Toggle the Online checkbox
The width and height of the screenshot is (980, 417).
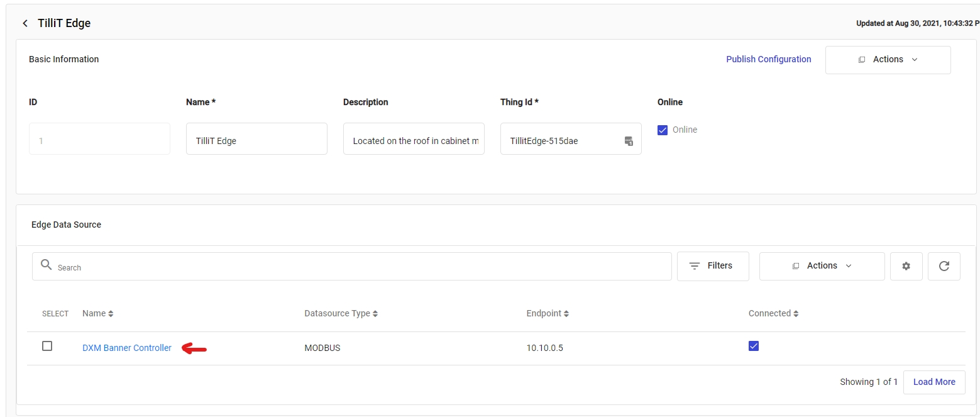[662, 130]
